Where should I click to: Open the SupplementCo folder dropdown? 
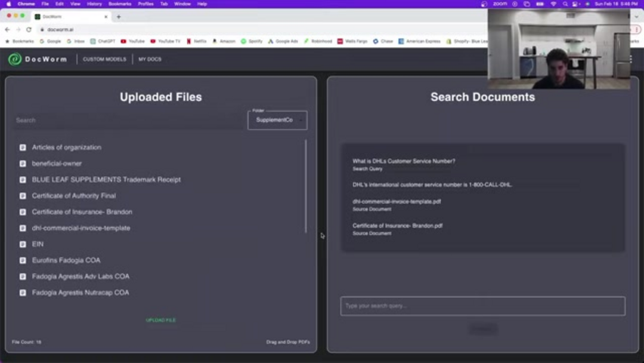point(277,120)
